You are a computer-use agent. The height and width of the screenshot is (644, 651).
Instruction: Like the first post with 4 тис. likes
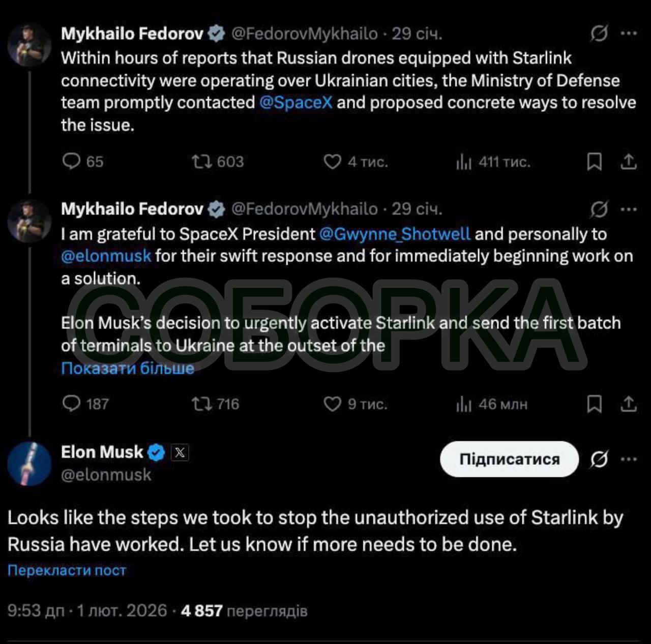tap(332, 162)
